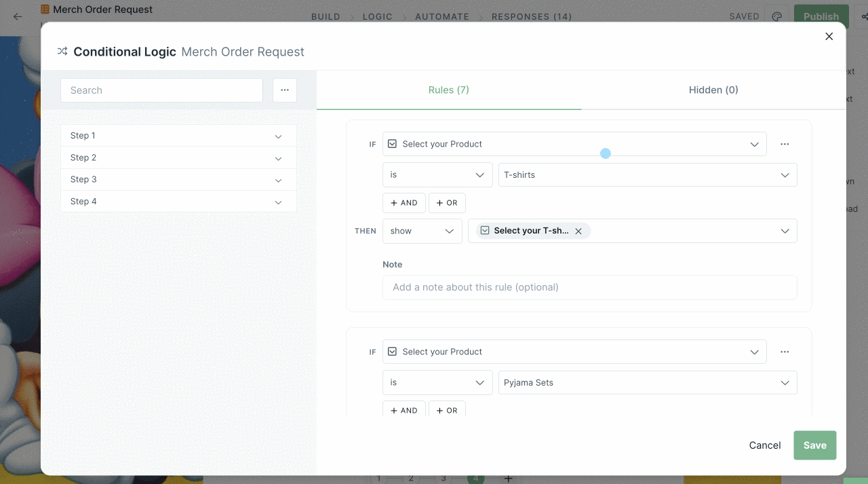Image resolution: width=868 pixels, height=484 pixels.
Task: Click checkbox icon in second Select your Product field
Action: pos(392,351)
